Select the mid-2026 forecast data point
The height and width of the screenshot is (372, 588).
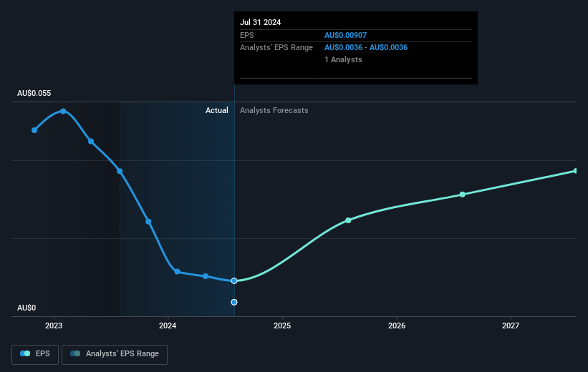463,195
